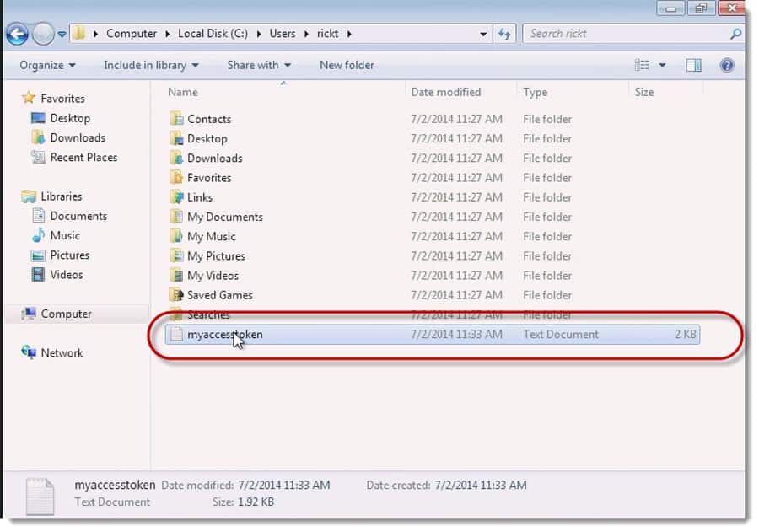
Task: Click the Date created value in details pane
Action: 480,485
